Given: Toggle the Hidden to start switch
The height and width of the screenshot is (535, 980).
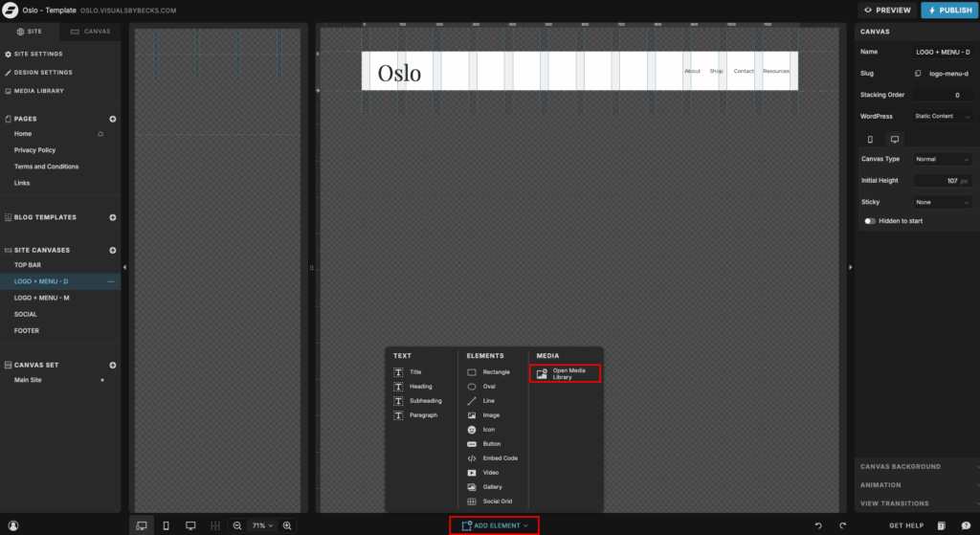Looking at the screenshot, I should point(870,221).
